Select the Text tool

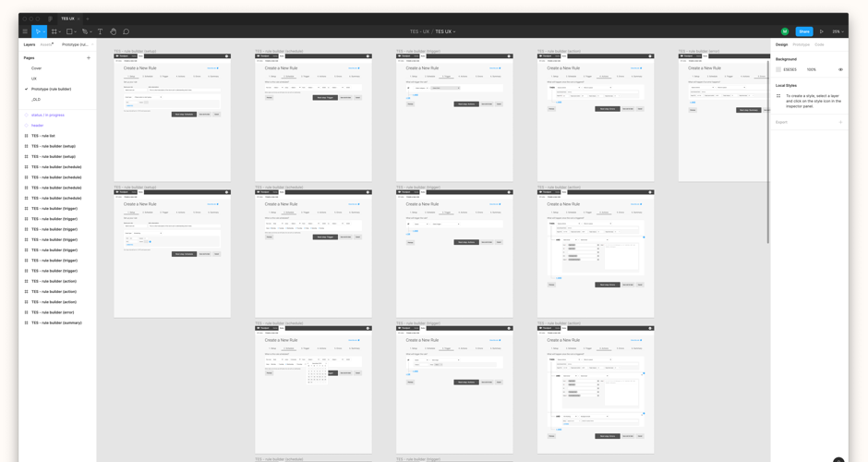[x=101, y=31]
